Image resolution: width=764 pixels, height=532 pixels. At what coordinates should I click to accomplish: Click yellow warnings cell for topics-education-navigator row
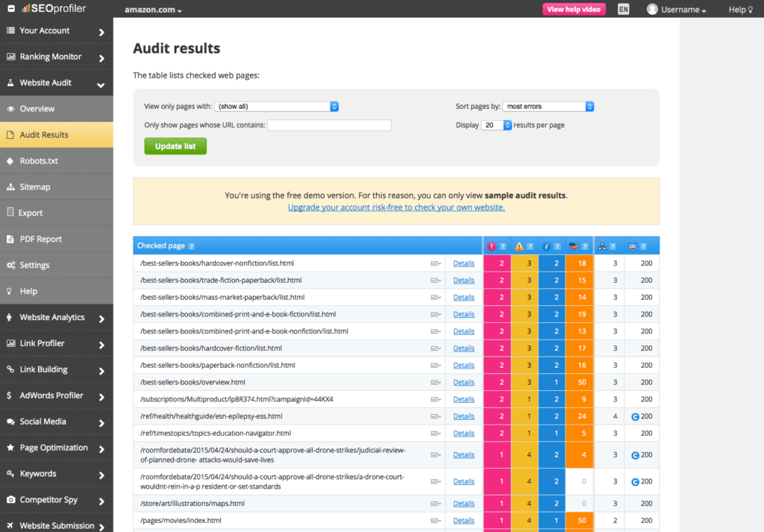525,433
